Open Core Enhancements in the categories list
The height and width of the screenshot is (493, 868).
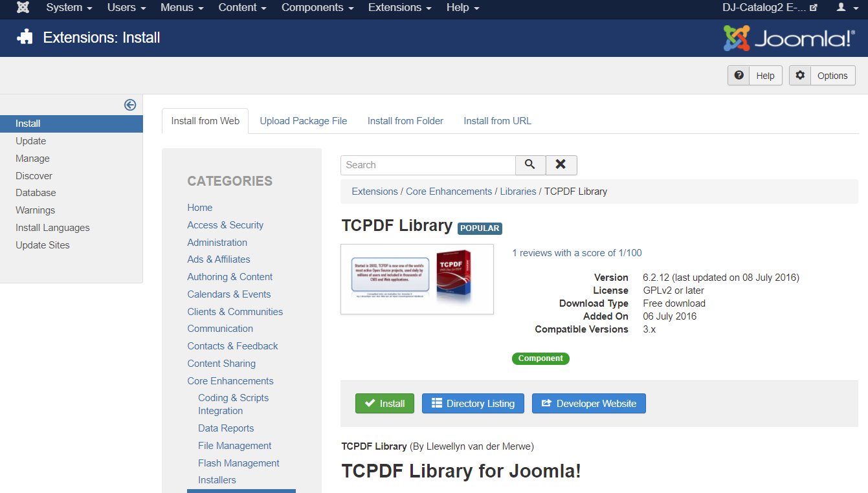[x=230, y=381]
